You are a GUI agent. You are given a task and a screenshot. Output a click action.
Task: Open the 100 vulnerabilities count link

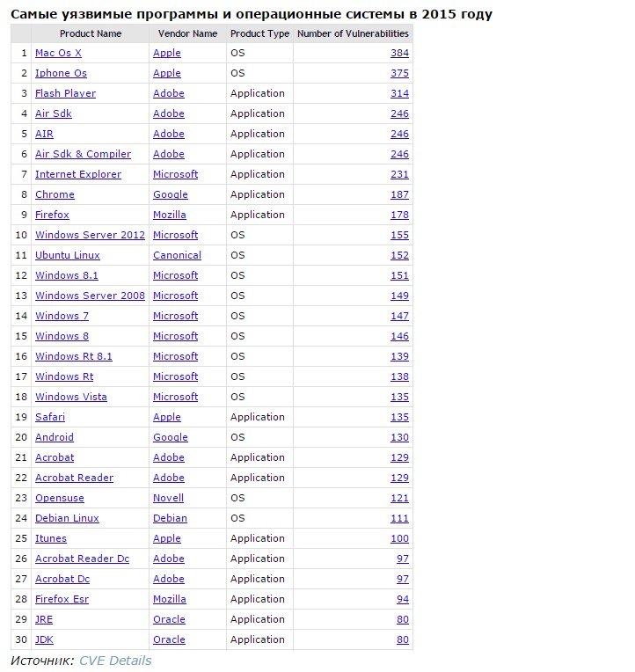[399, 538]
